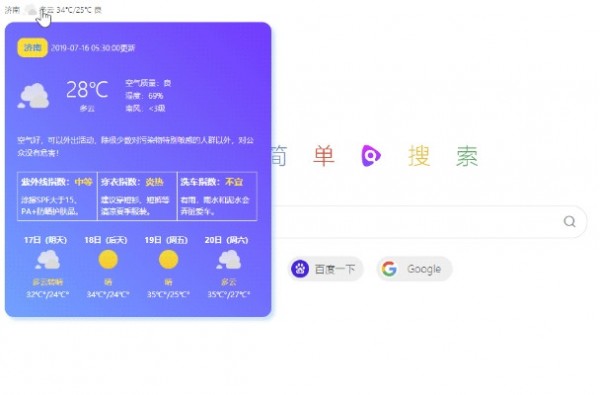Click the magnifier icon in search box
This screenshot has width=600, height=395.
pos(569,221)
